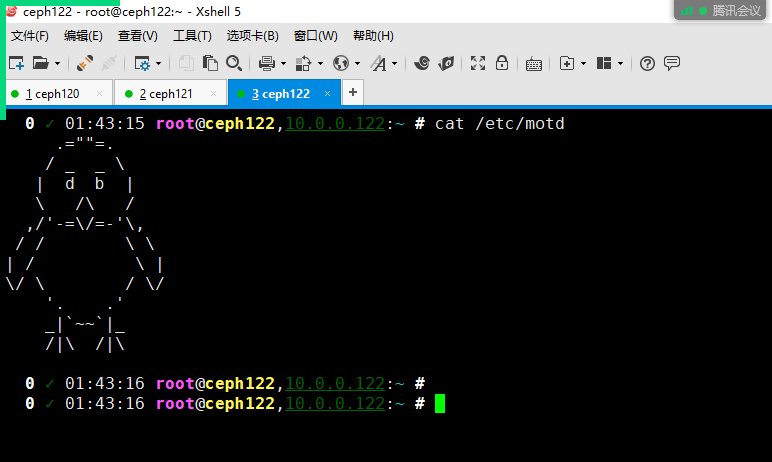772x462 pixels.
Task: Expand the Open folder dropdown arrow
Action: [x=57, y=63]
